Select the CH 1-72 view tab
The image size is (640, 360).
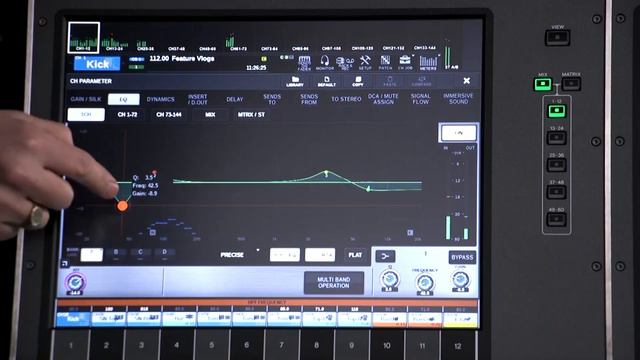pyautogui.click(x=127, y=115)
